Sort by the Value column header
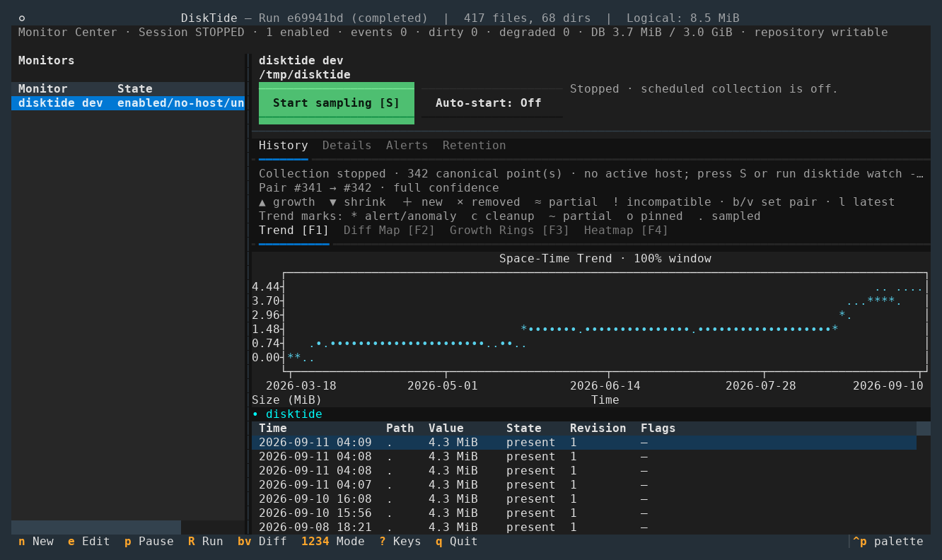The width and height of the screenshot is (942, 560). (x=446, y=428)
